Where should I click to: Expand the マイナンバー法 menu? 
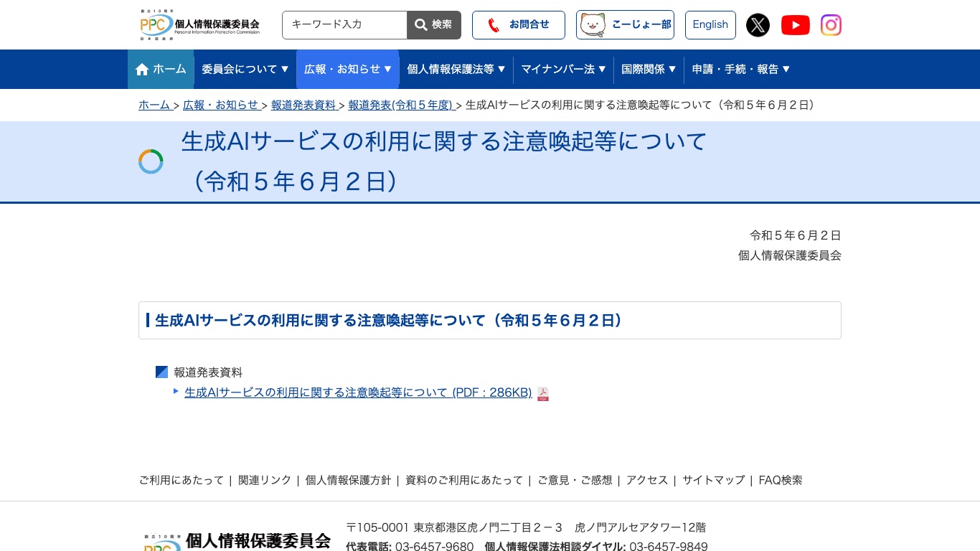click(563, 70)
